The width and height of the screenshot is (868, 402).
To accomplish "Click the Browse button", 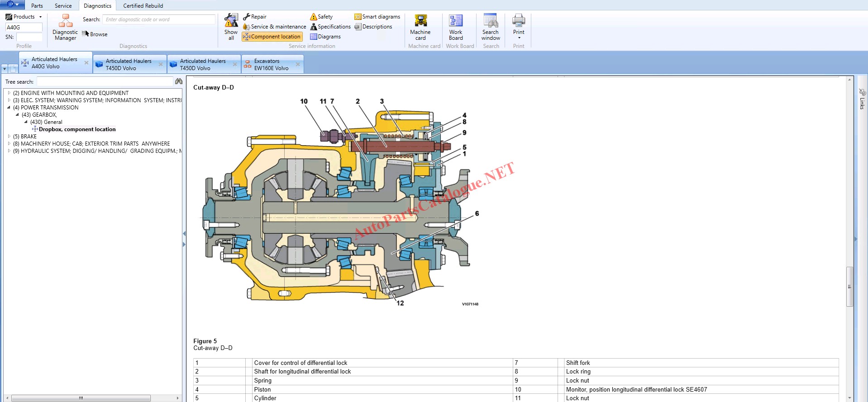I will point(95,34).
